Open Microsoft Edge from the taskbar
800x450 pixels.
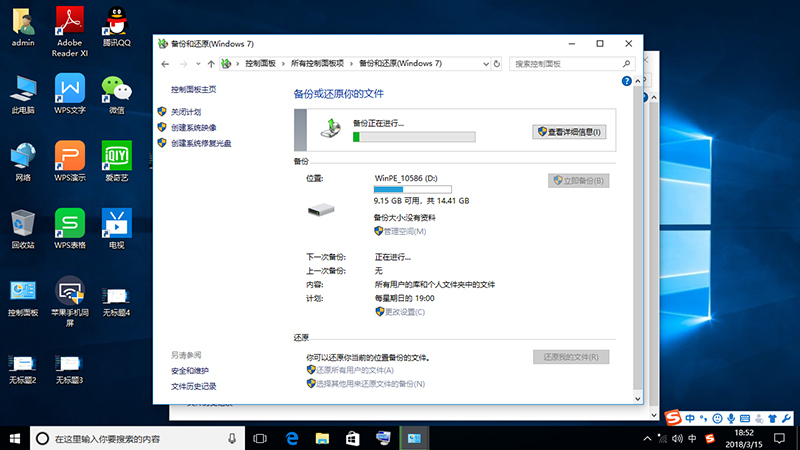[291, 438]
